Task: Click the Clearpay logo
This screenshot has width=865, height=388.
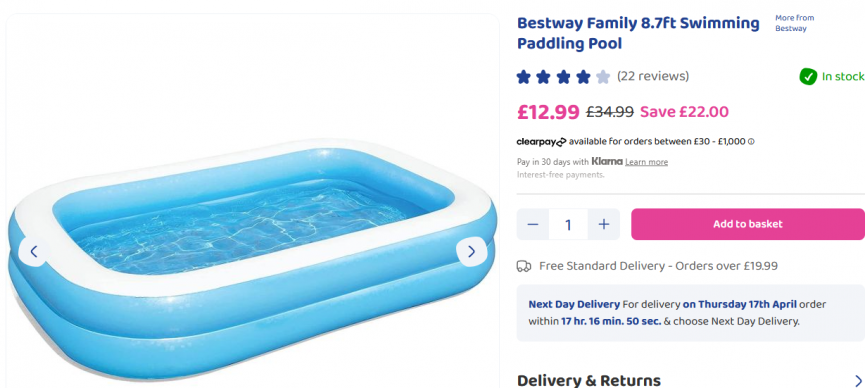Action: click(541, 142)
